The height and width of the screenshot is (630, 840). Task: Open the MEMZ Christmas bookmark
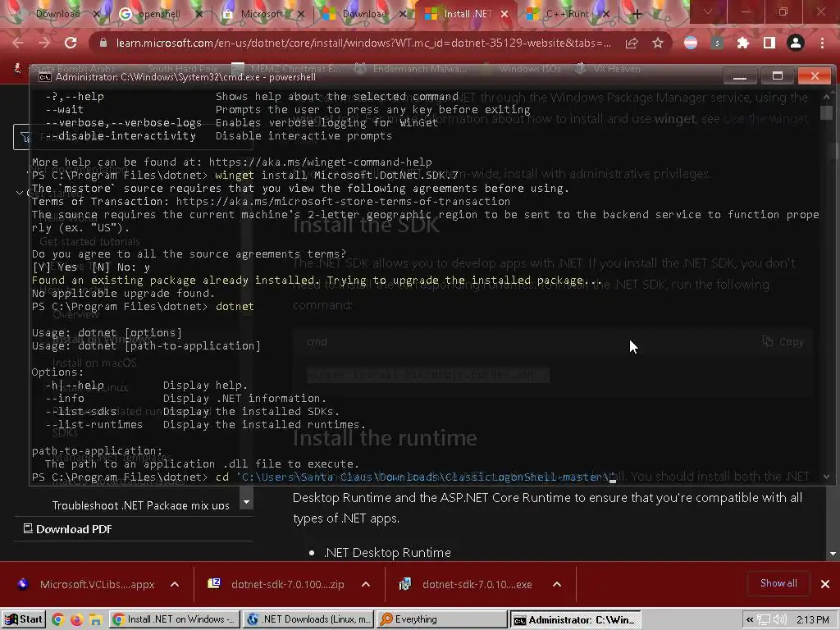click(286, 69)
